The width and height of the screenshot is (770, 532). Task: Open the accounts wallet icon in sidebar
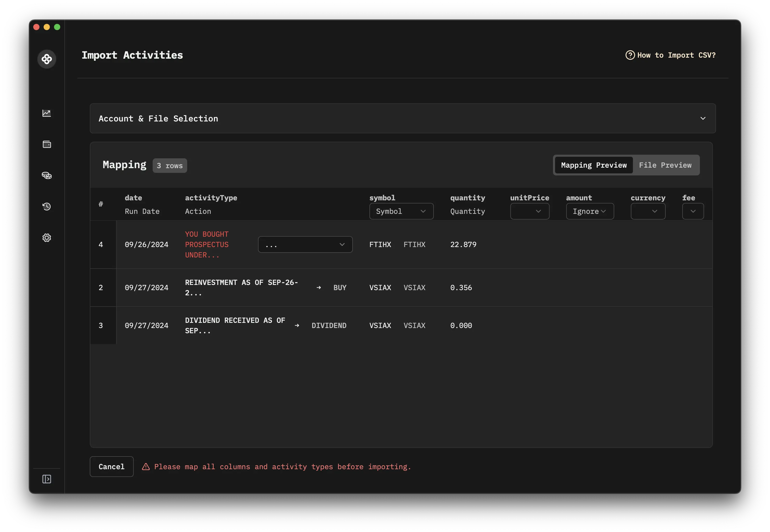[x=47, y=144]
